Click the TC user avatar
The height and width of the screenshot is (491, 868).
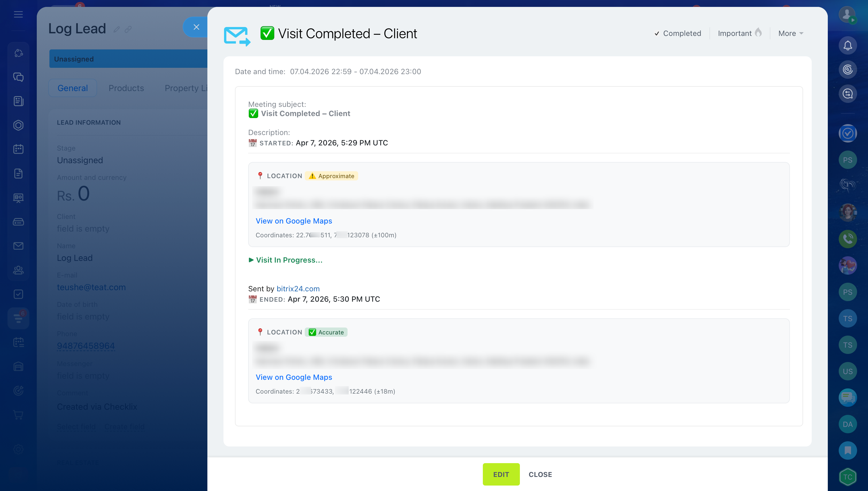pos(847,477)
